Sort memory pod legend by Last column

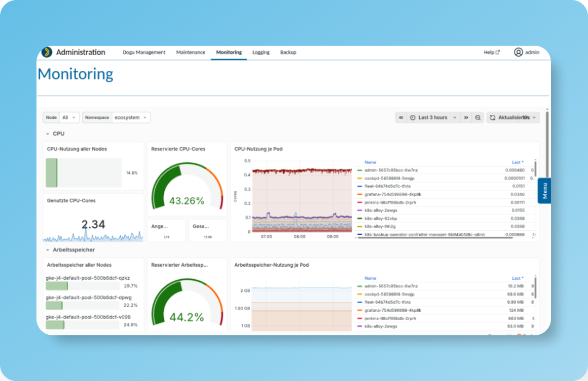(x=518, y=278)
